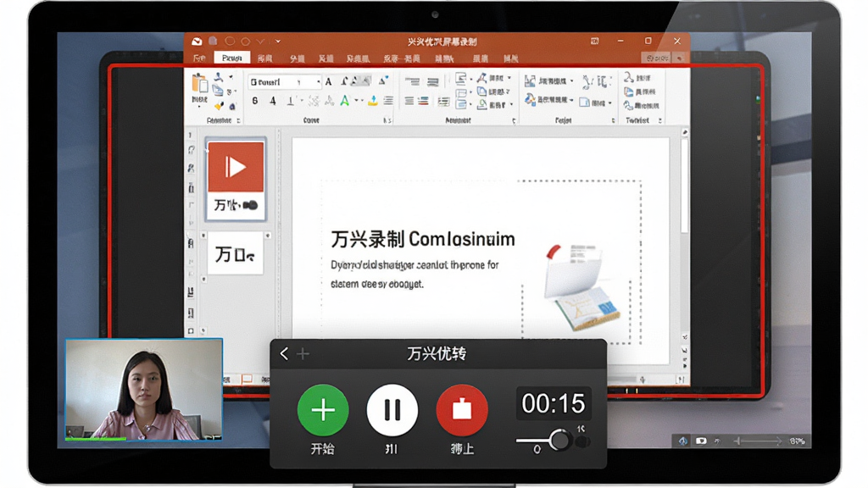Click the Format Painter brush icon

(x=220, y=105)
